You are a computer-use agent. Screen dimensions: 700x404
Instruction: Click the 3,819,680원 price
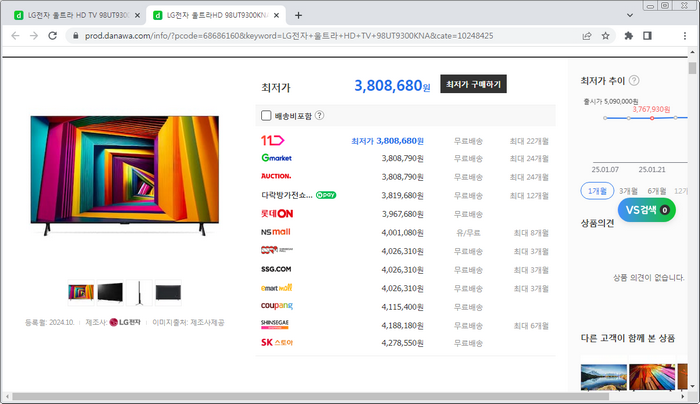coord(402,196)
